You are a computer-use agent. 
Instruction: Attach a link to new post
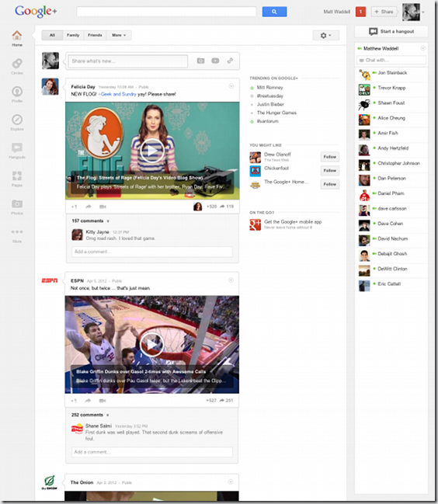tap(230, 61)
